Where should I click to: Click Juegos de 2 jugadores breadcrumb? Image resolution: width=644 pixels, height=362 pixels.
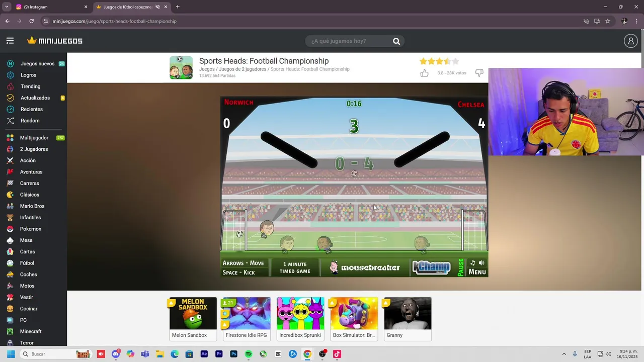[243, 69]
